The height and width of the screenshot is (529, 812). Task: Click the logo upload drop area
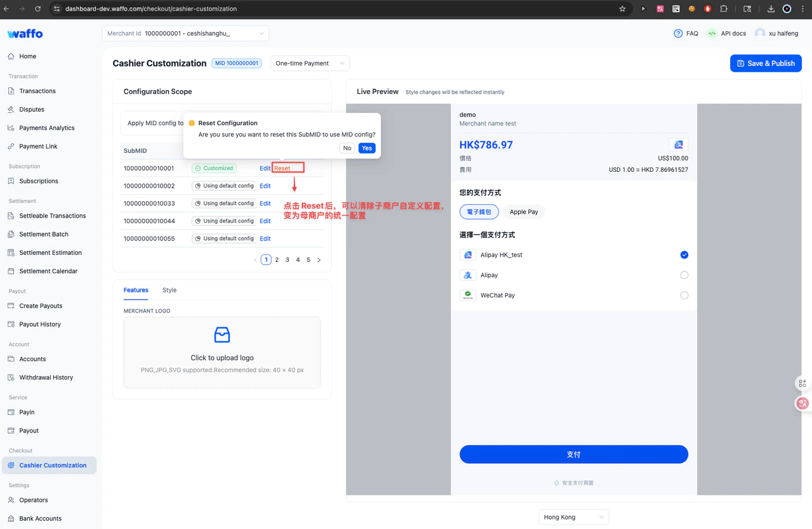[x=222, y=353]
